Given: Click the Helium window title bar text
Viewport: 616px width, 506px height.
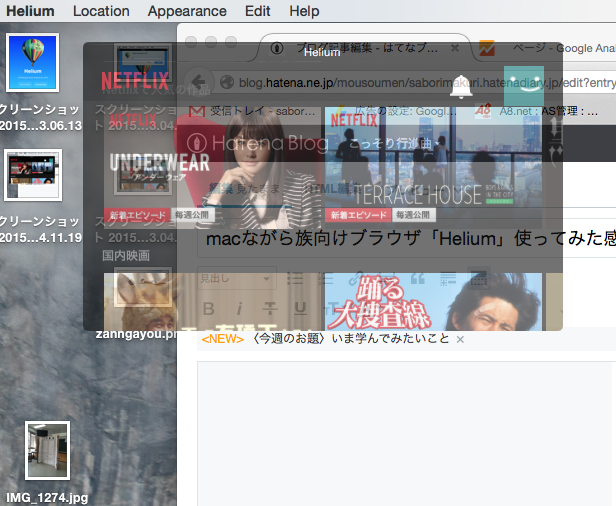Looking at the screenshot, I should (322, 52).
